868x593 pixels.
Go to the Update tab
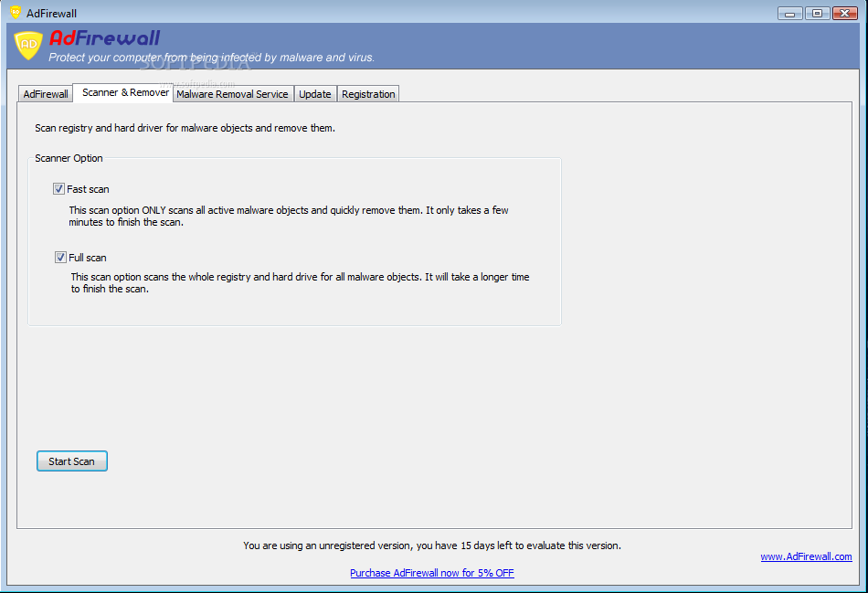click(x=315, y=94)
